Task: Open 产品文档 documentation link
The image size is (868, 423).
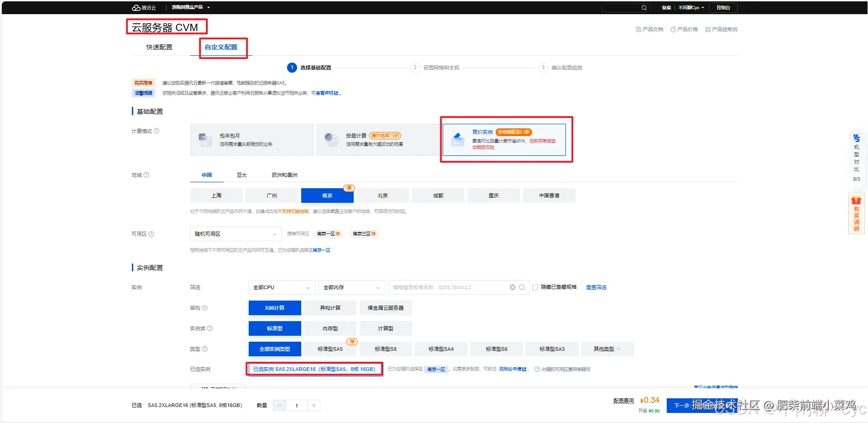Action: pyautogui.click(x=649, y=29)
